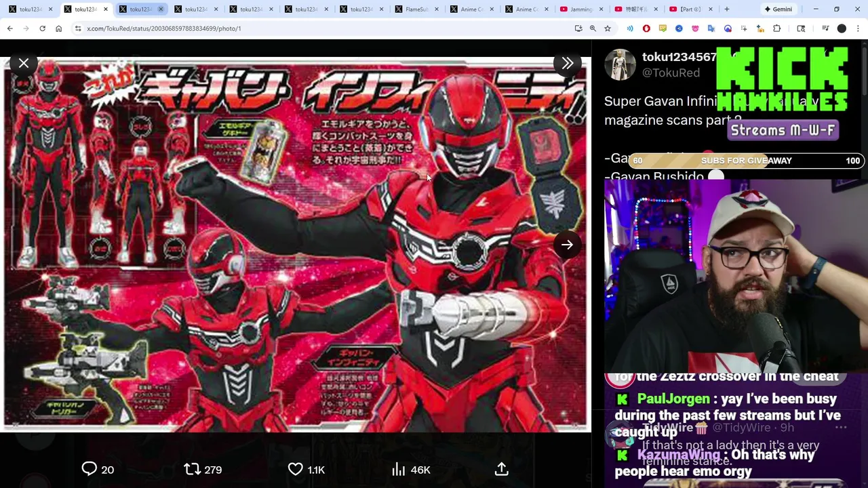Image resolution: width=868 pixels, height=488 pixels.
Task: Open the Gavan Infinity magazine scan image
Action: pyautogui.click(x=297, y=245)
